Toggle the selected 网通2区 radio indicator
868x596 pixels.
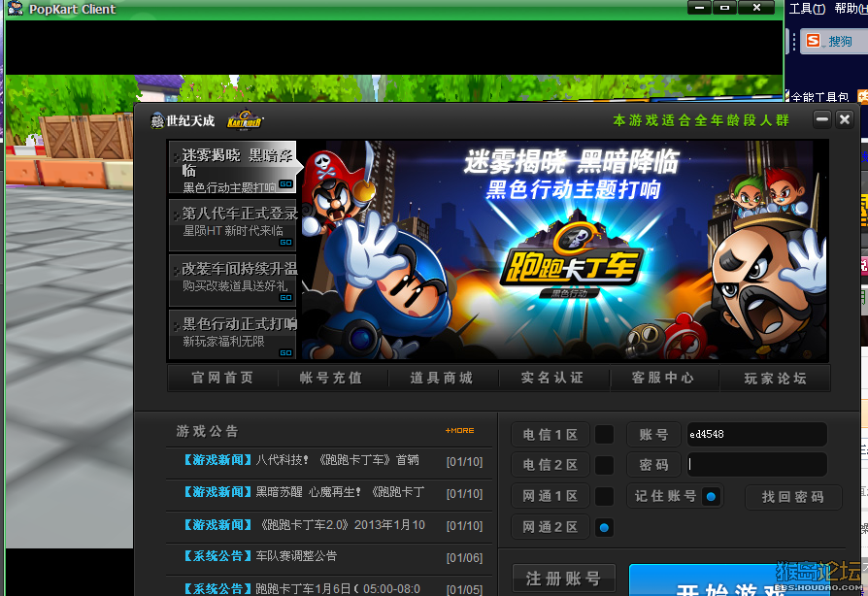pyautogui.click(x=604, y=527)
